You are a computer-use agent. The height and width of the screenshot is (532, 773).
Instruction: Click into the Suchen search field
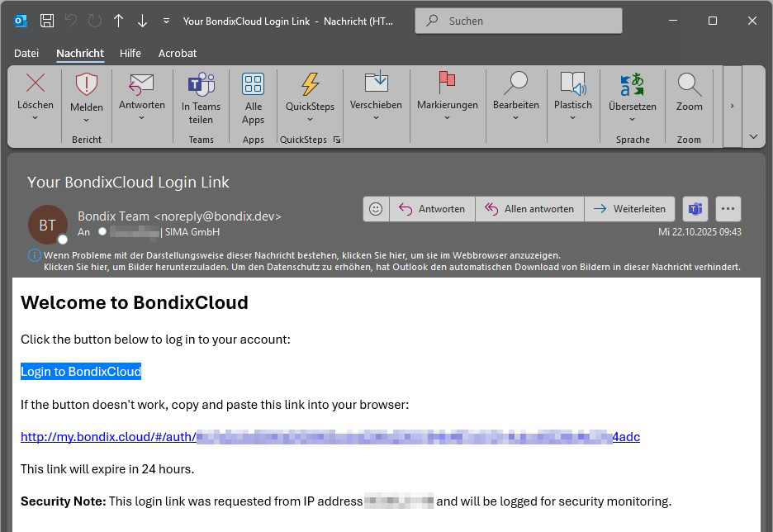pos(529,21)
